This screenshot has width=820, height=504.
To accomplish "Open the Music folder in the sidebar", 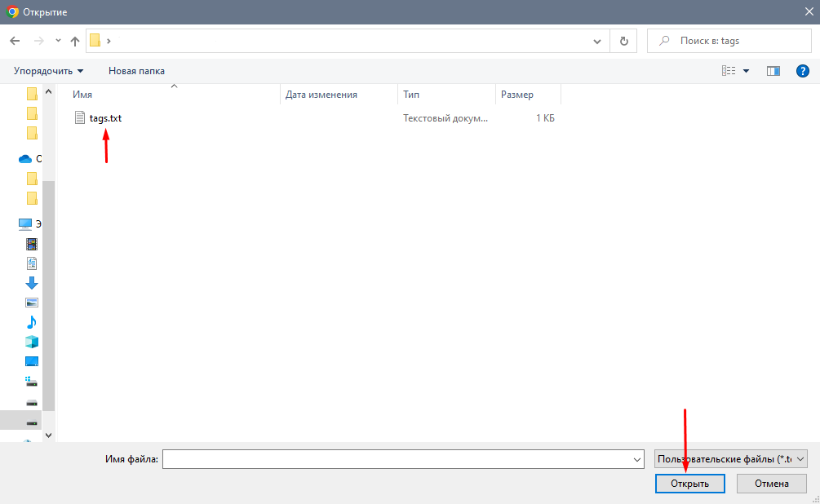I will [x=32, y=322].
